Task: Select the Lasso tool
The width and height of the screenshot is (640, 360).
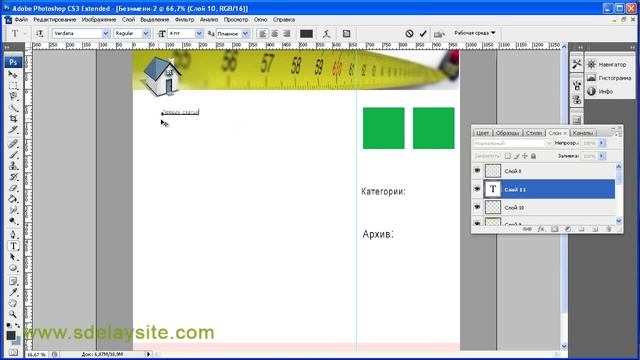Action: 13,96
